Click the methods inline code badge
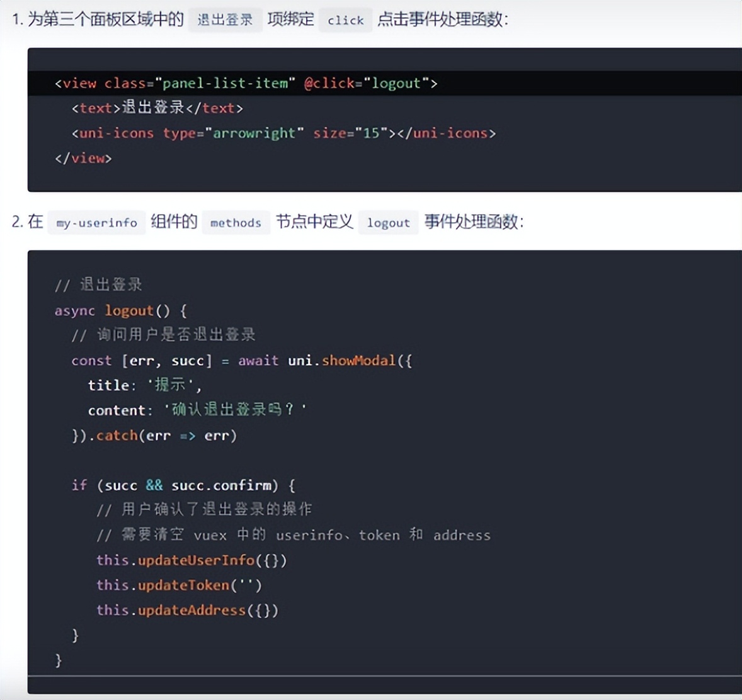Image resolution: width=742 pixels, height=700 pixels. pyautogui.click(x=236, y=223)
